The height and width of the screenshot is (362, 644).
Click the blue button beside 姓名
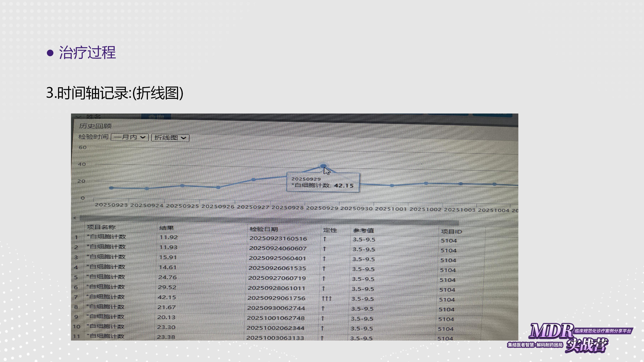(156, 116)
